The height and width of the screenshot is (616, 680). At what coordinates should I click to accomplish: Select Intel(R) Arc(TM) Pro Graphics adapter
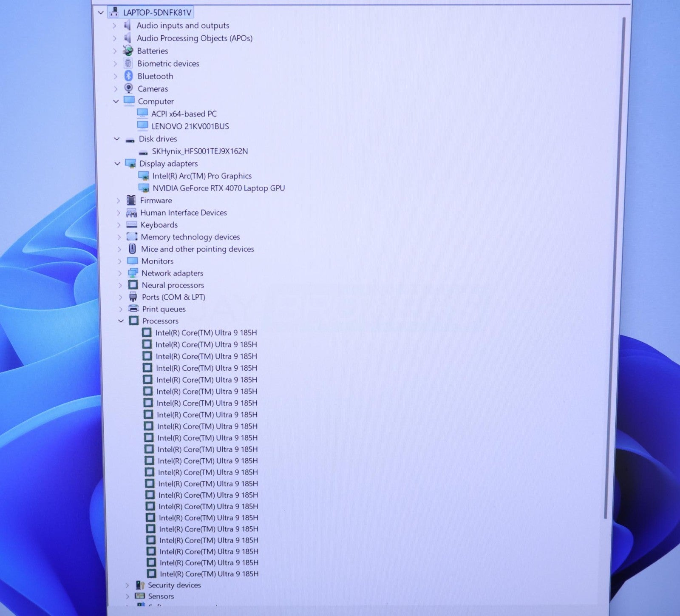tap(202, 176)
